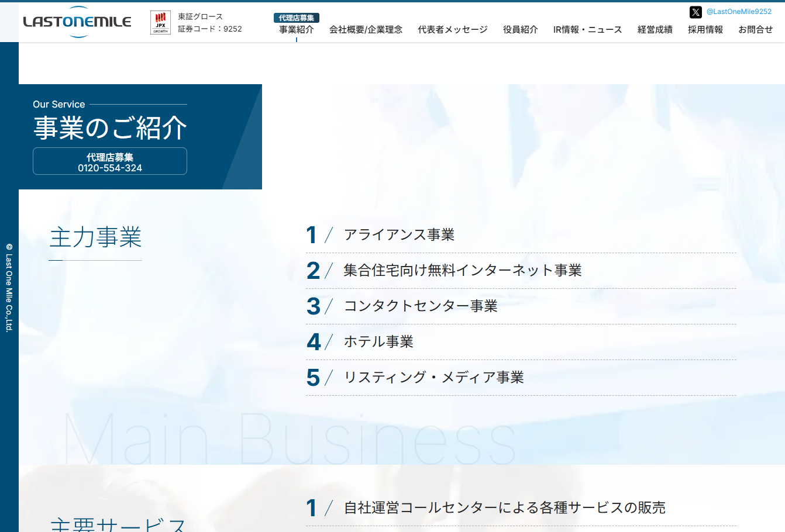Image resolution: width=785 pixels, height=532 pixels.
Task: Click the 代理店募集 badge above navigation
Action: click(x=297, y=18)
